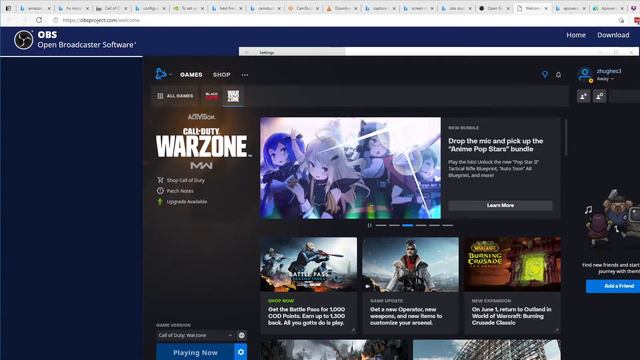Viewport: 640px width, 360px height.
Task: Switch to the Call of Duty browser tab
Action: [111, 8]
